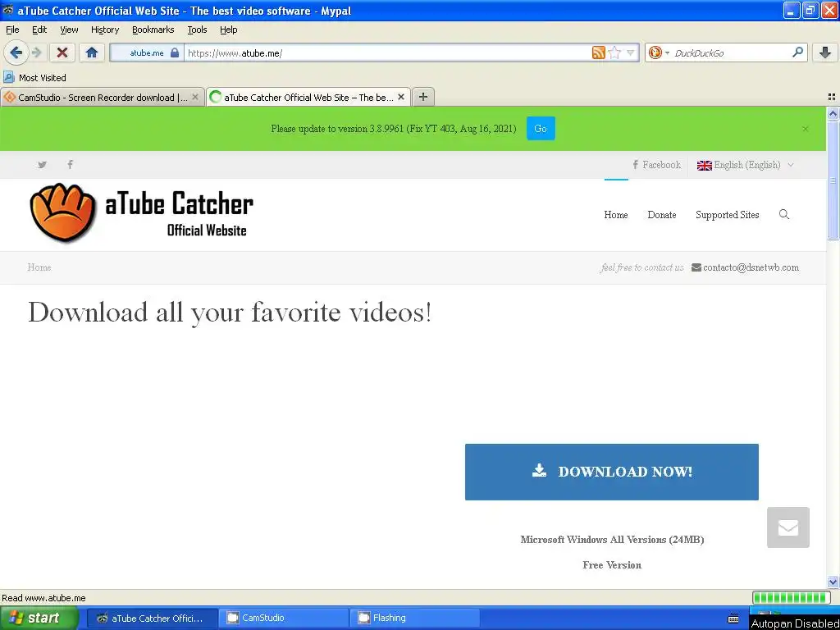840x630 pixels.
Task: Open the home page icon in toolbar
Action: tap(92, 52)
